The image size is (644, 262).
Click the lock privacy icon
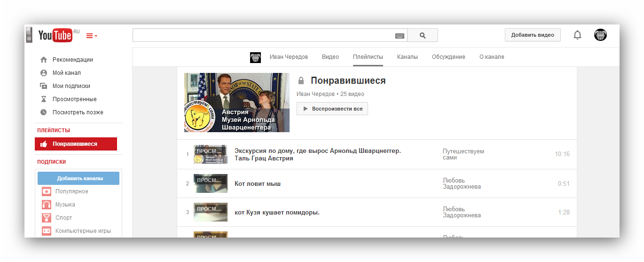[x=301, y=81]
